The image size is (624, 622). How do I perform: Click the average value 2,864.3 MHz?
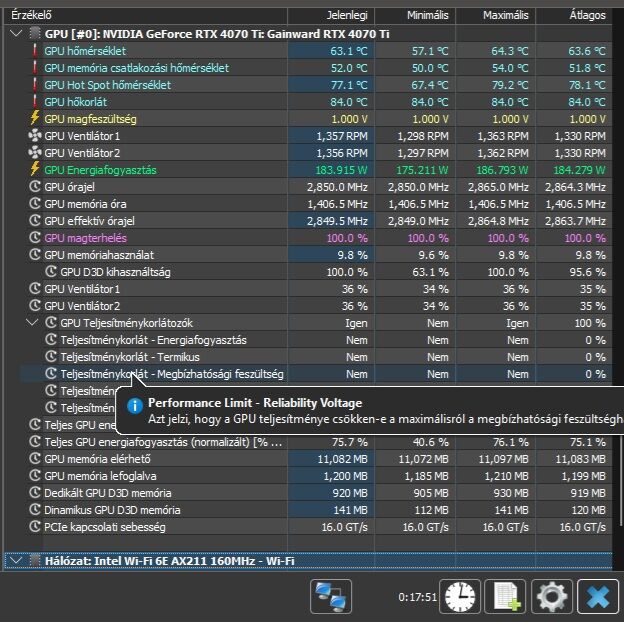point(575,187)
